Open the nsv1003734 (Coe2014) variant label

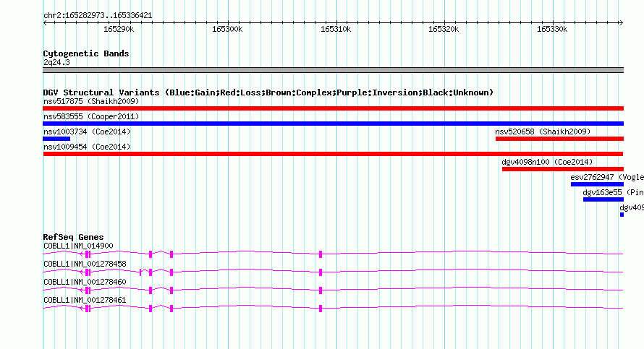(87, 132)
